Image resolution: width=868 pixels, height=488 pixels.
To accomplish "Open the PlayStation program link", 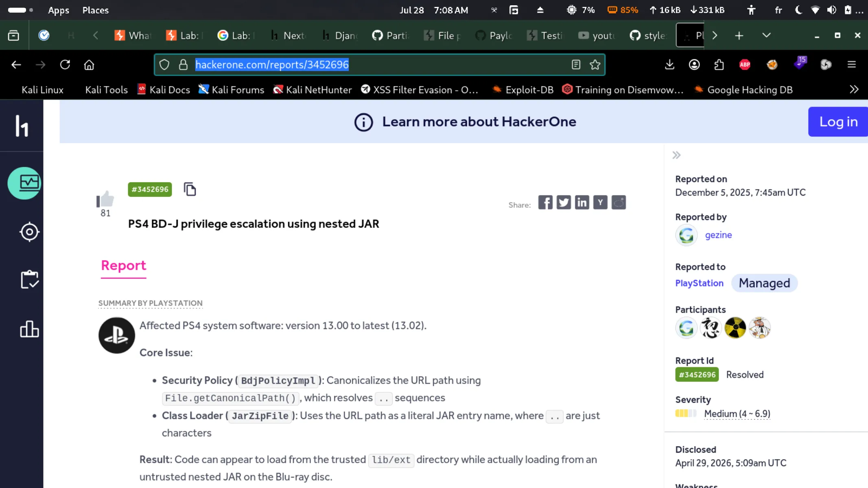I will pyautogui.click(x=699, y=283).
